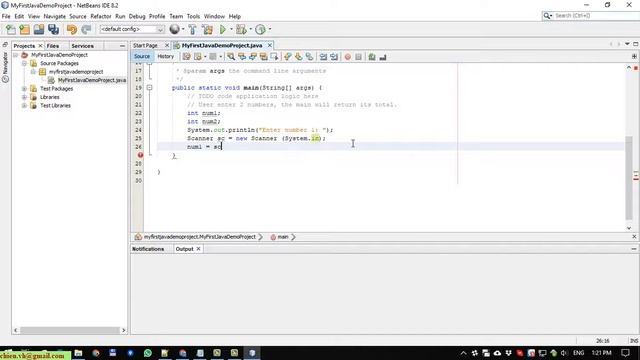The image size is (640, 360).
Task: Close the Output tab
Action: coord(198,249)
